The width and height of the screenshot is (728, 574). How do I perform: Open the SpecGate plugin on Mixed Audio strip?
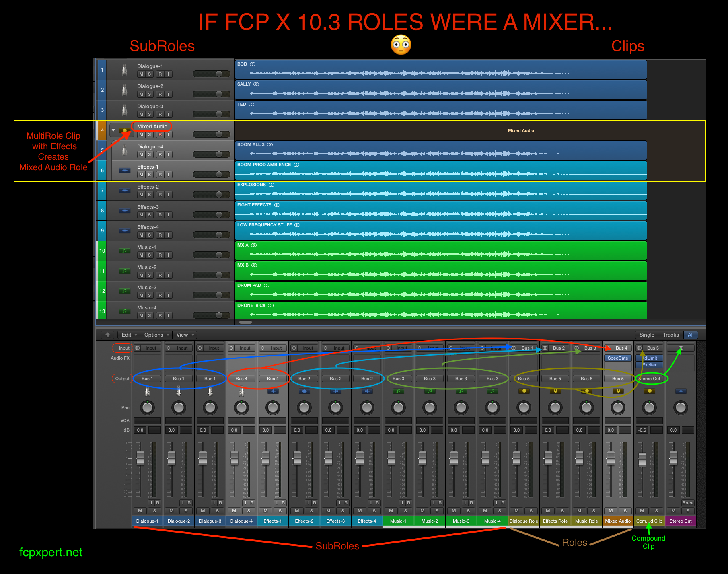pyautogui.click(x=618, y=358)
